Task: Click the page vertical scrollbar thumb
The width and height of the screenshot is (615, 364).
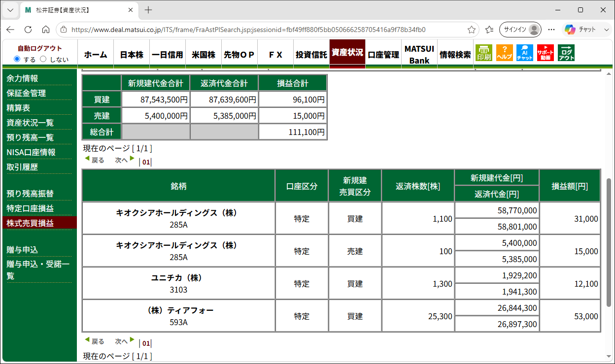Action: point(609,241)
